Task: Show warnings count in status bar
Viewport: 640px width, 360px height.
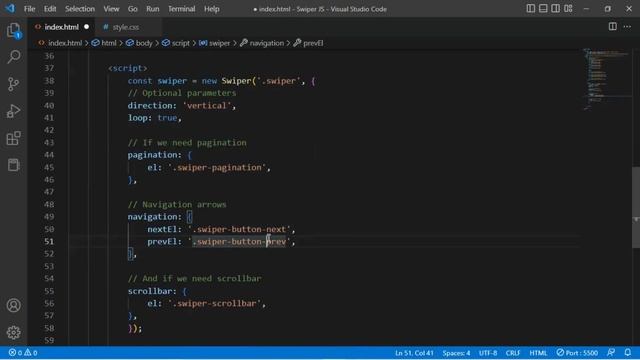Action: pos(31,353)
